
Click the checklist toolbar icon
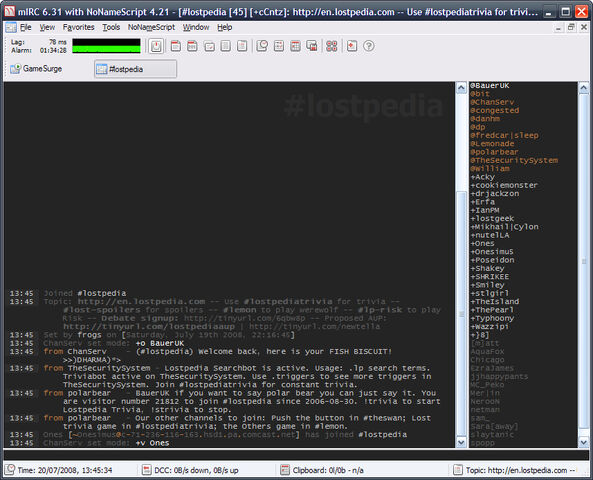[x=279, y=46]
